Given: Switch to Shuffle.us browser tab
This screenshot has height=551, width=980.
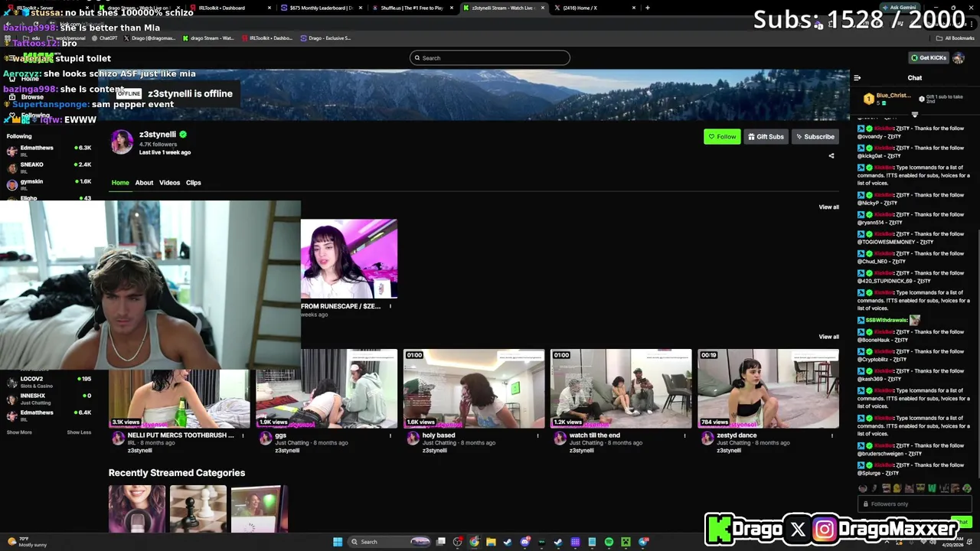Looking at the screenshot, I should pyautogui.click(x=412, y=8).
